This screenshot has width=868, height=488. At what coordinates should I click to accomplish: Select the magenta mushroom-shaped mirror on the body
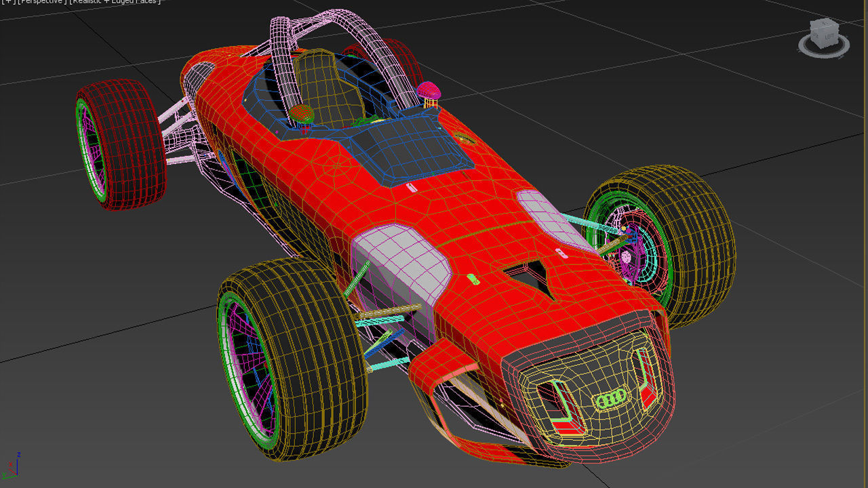pyautogui.click(x=429, y=91)
